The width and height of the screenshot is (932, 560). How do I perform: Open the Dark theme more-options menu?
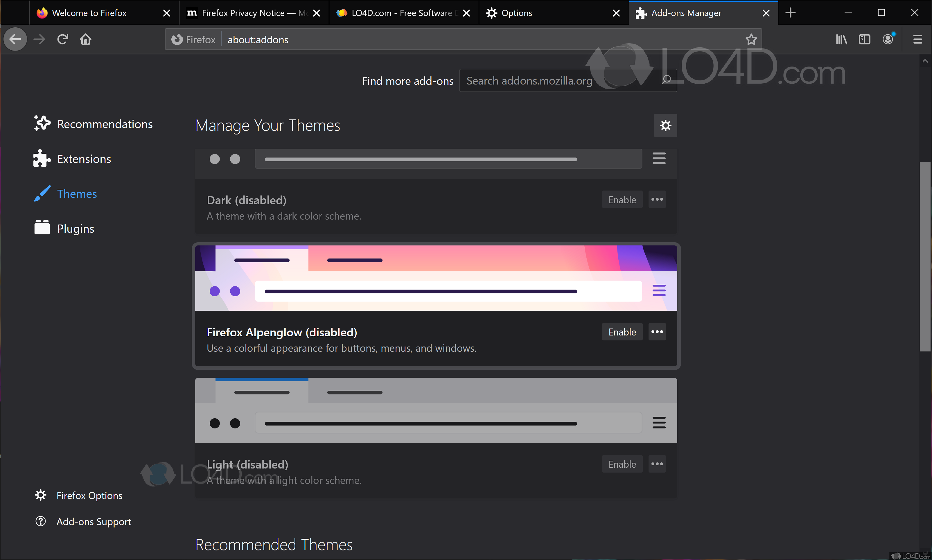tap(657, 199)
